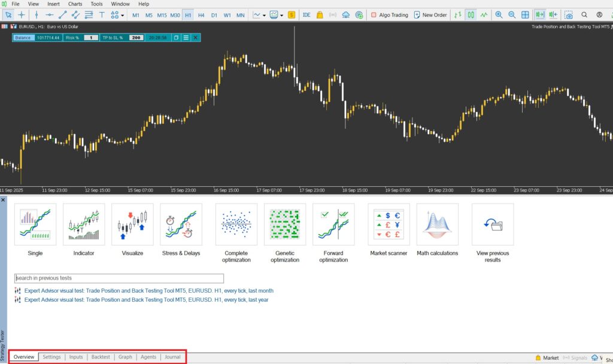Toggle chart auto-scroll to latest bar

[x=541, y=15]
